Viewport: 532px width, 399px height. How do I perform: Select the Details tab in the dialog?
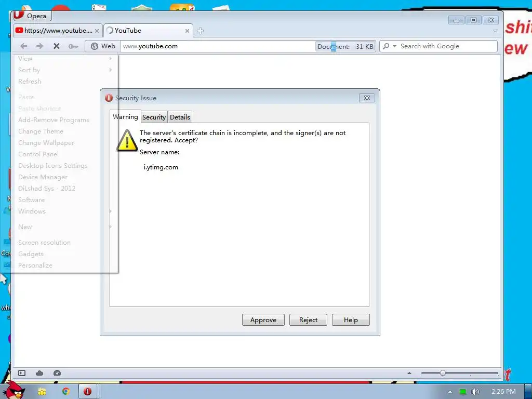tap(180, 117)
